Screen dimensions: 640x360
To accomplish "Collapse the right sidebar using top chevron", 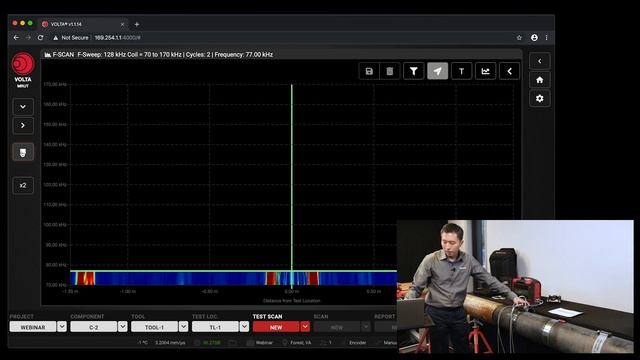I will 540,61.
